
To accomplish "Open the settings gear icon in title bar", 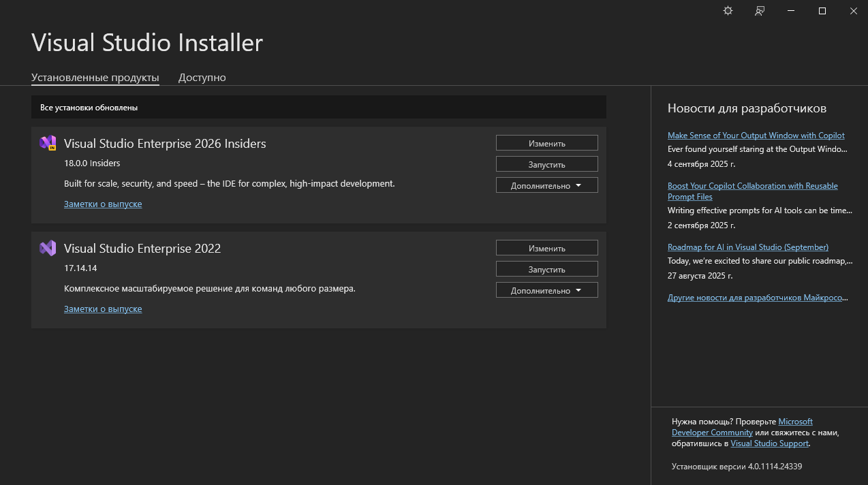I will (728, 11).
